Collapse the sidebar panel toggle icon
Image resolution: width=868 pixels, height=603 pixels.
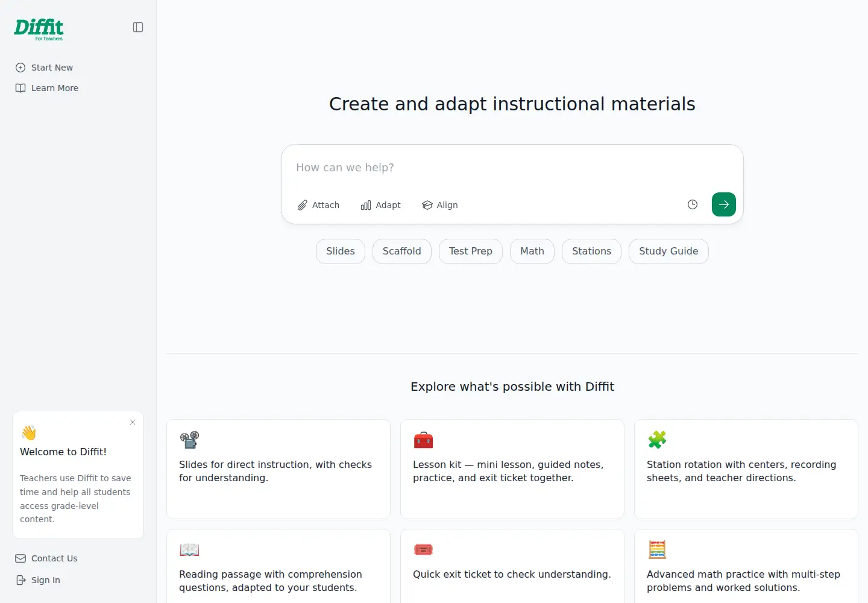click(x=138, y=27)
